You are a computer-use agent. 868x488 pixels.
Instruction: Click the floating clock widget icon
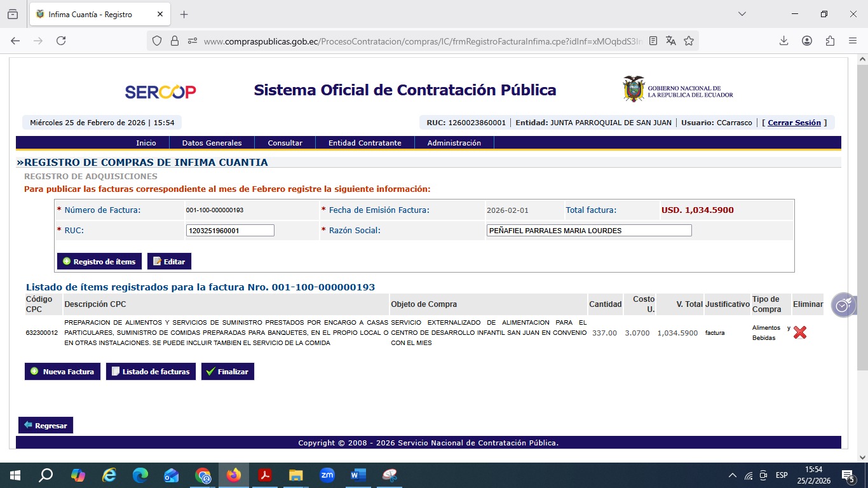pos(843,306)
